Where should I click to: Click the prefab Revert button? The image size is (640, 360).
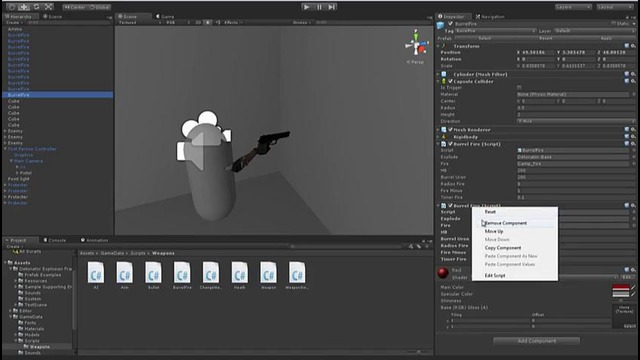tap(545, 38)
